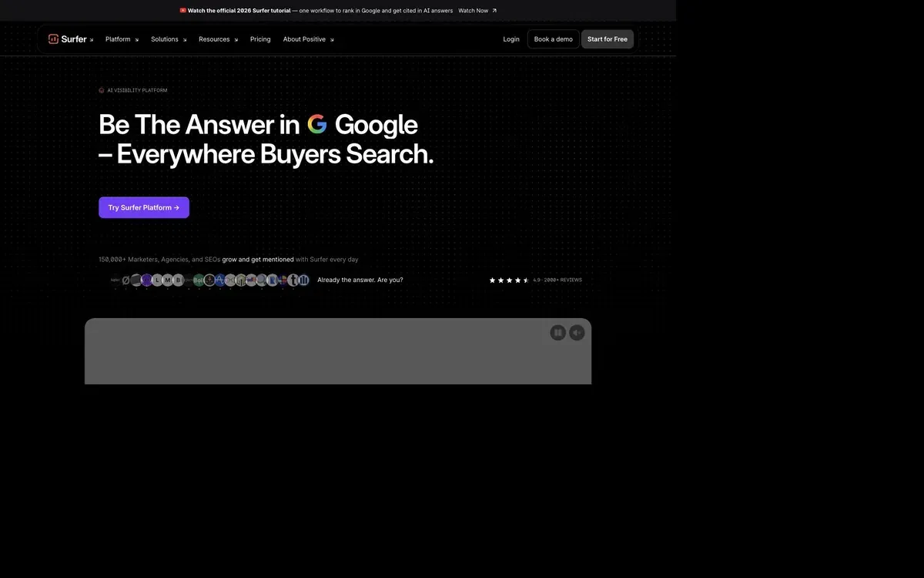Expand the Platform navigation menu
Image resolution: width=924 pixels, height=578 pixels.
[x=122, y=39]
